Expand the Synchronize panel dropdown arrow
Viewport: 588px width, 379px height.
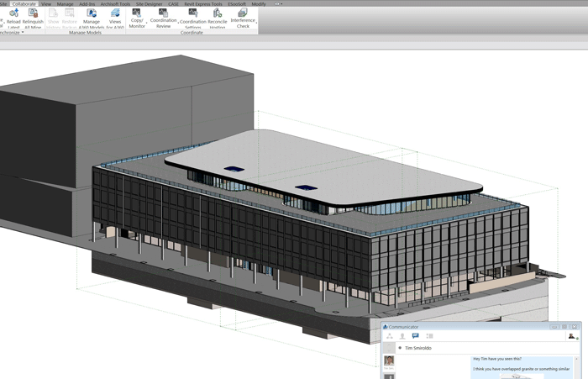click(x=23, y=33)
